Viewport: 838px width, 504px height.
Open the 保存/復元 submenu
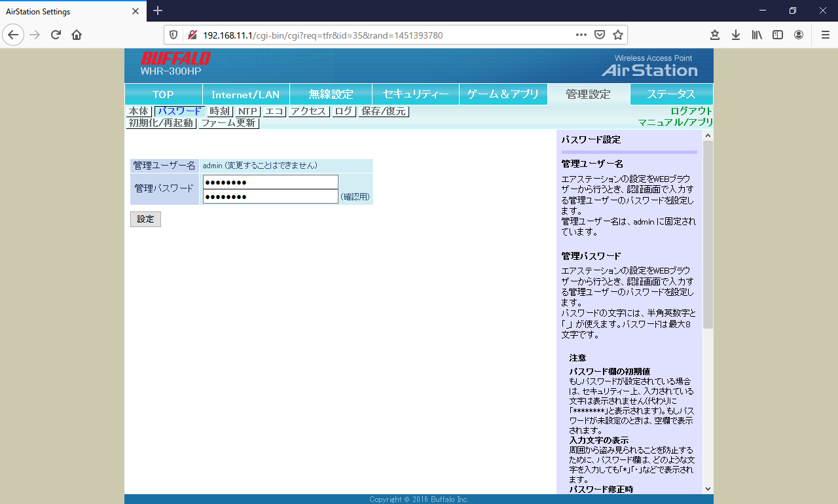pos(384,111)
